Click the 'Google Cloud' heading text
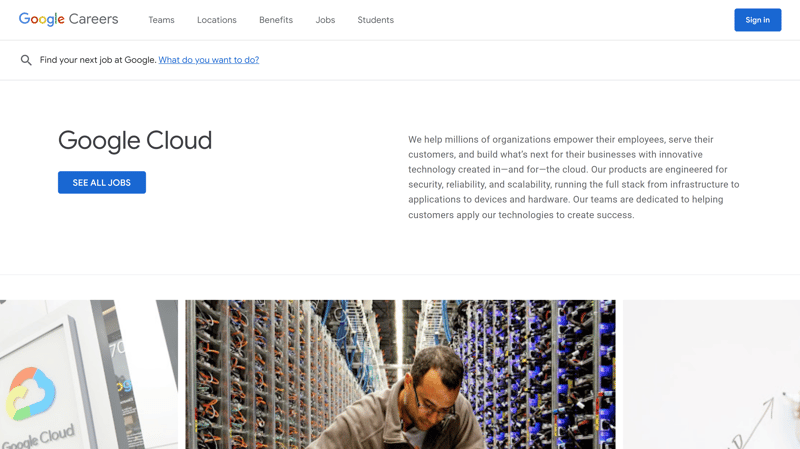This screenshot has width=800, height=449. tap(135, 140)
